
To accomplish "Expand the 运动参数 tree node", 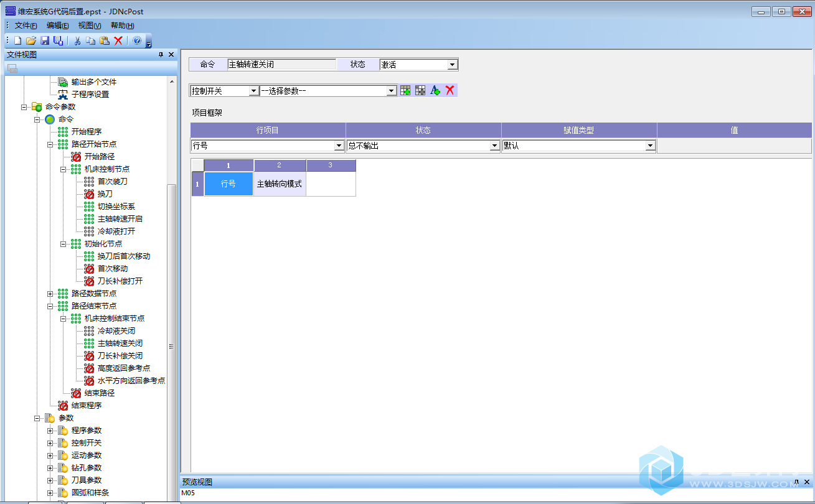I will [50, 455].
